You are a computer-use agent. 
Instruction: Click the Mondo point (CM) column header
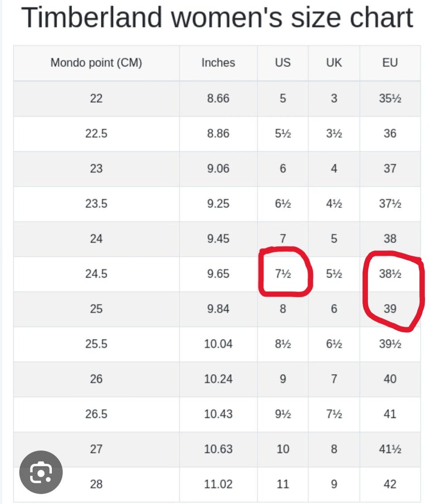(x=97, y=63)
